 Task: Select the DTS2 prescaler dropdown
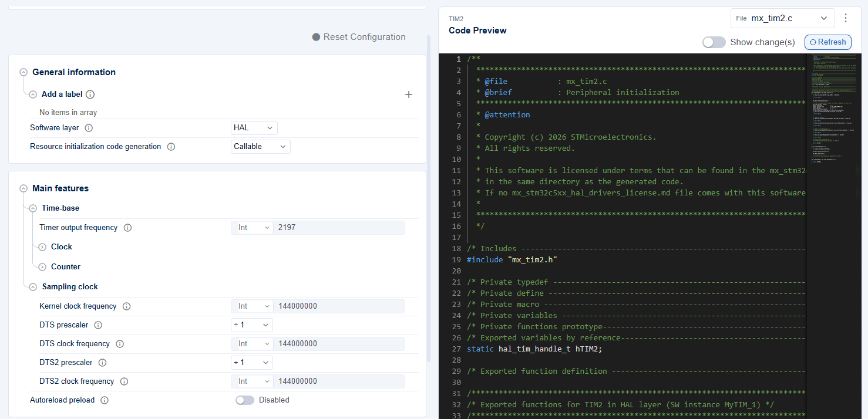click(x=251, y=363)
